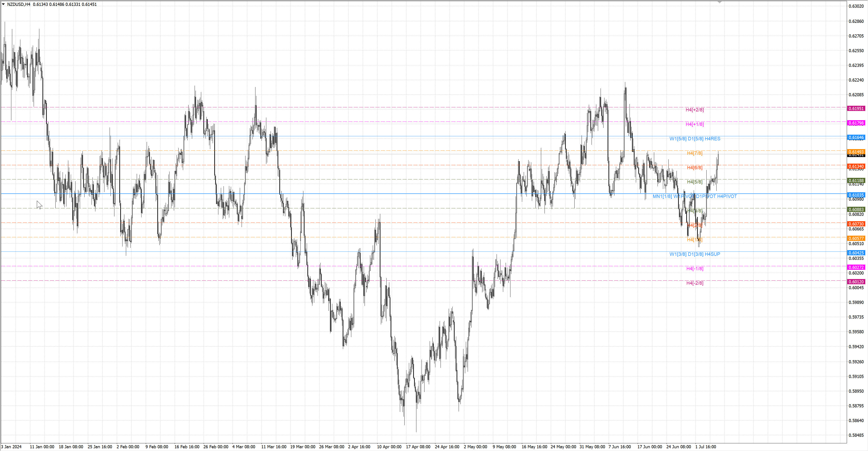Click the magenta 0.60272 price tag
868x451 pixels.
(856, 268)
